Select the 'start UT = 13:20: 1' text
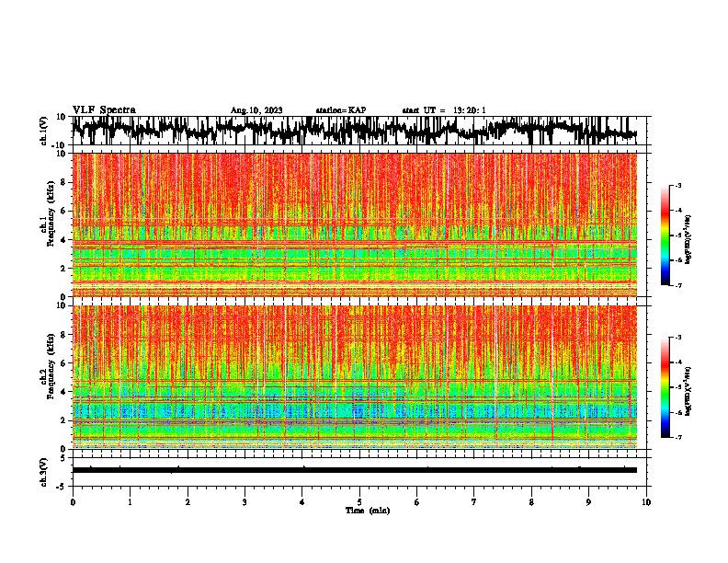The height and width of the screenshot is (563, 728). coord(444,110)
